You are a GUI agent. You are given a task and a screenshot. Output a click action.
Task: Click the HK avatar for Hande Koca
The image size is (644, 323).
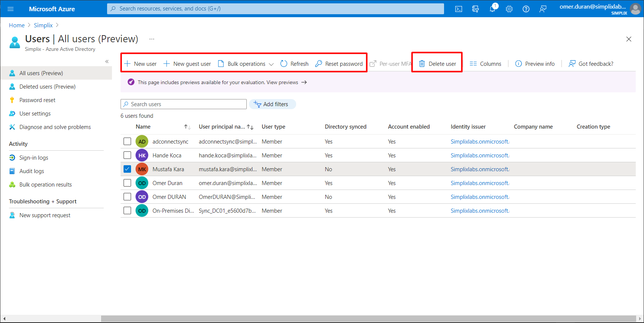pyautogui.click(x=142, y=156)
